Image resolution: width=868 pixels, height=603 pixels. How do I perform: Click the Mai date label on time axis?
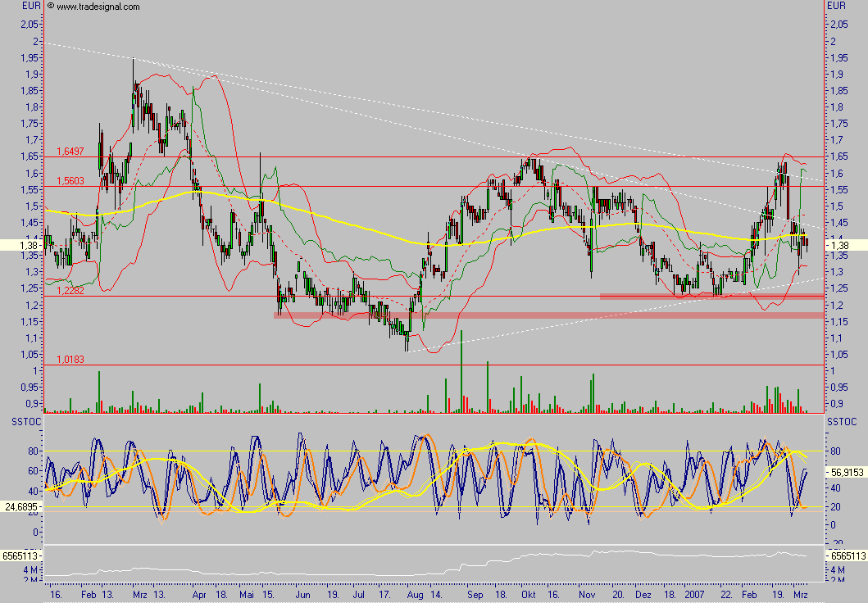coord(247,594)
